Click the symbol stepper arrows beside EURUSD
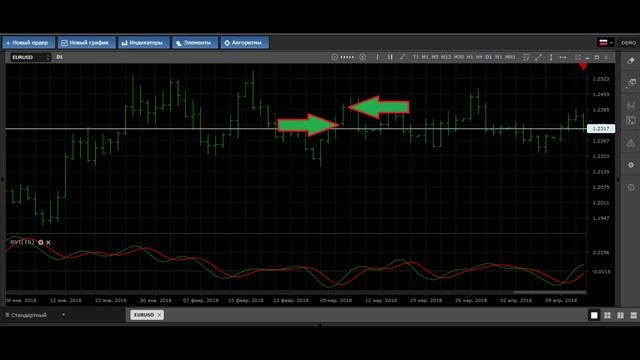Viewport: 640px width, 360px height. point(48,57)
